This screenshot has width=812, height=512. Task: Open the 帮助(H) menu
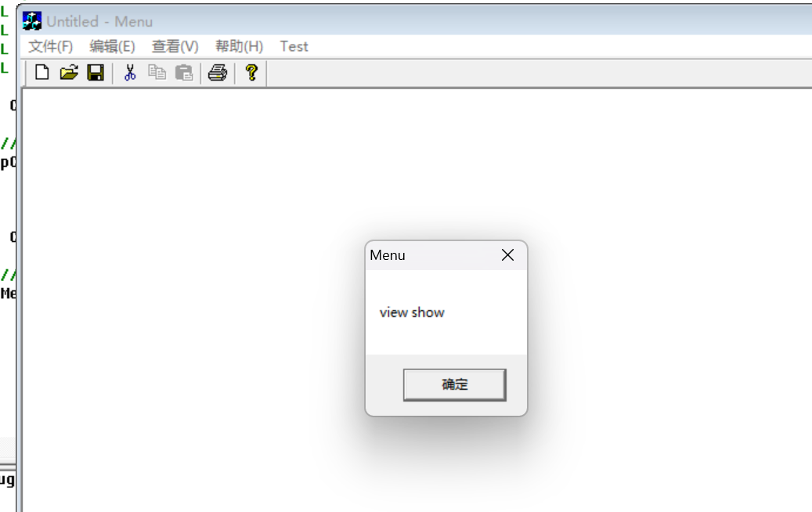240,47
